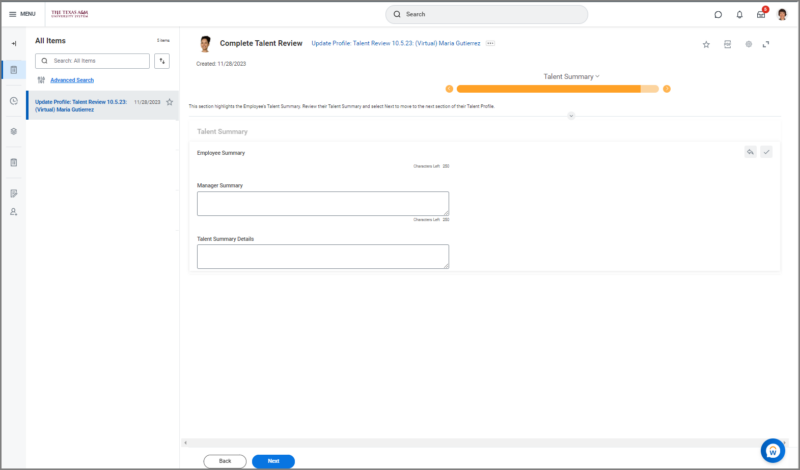The width and height of the screenshot is (800, 470).
Task: Expand the instructions chevron below description
Action: click(x=571, y=116)
